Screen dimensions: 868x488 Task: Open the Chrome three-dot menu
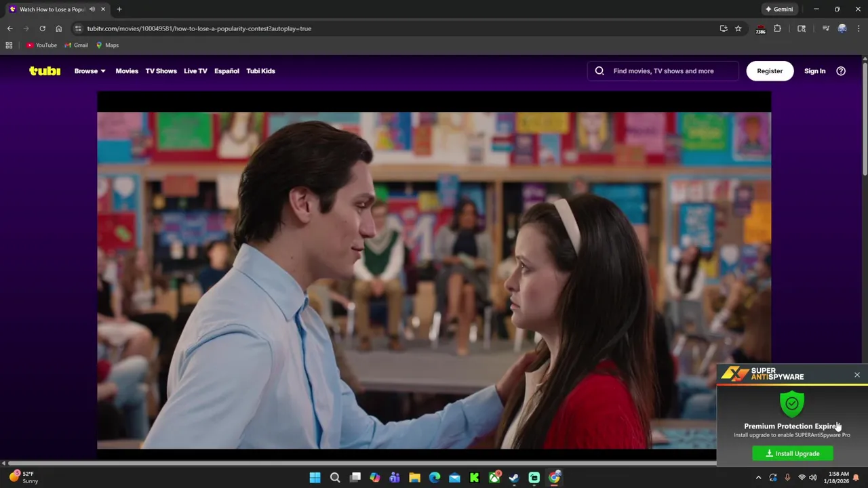(x=859, y=28)
